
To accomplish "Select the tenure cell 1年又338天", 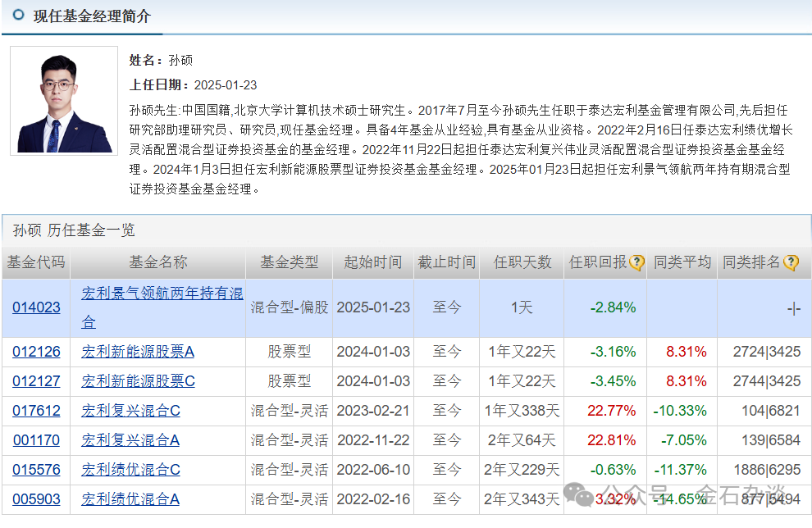I will [x=522, y=411].
